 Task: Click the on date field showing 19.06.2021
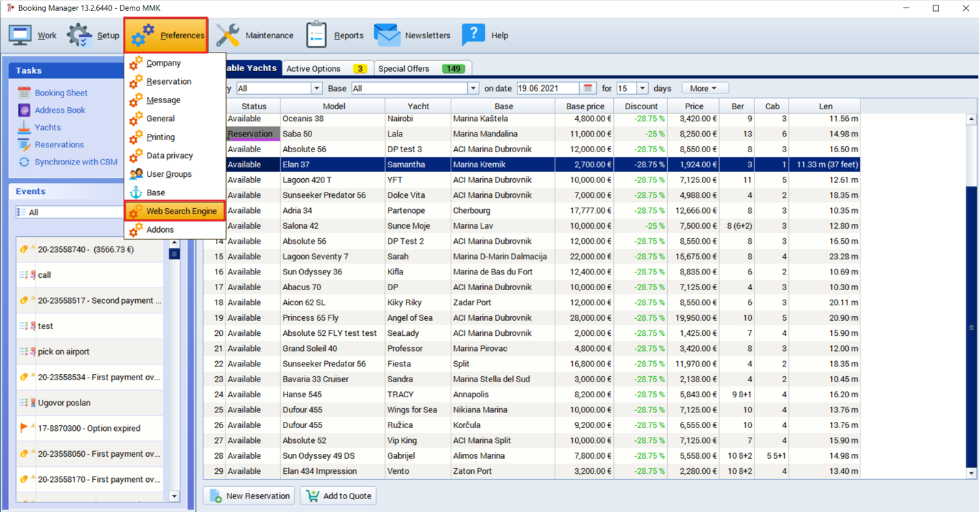click(548, 88)
